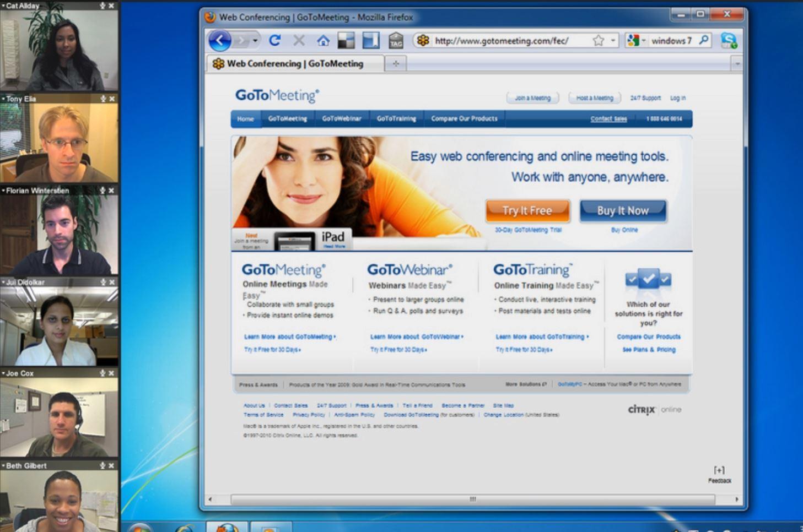Mute Tony Elia's microphone
Image resolution: width=803 pixels, height=532 pixels.
point(103,99)
